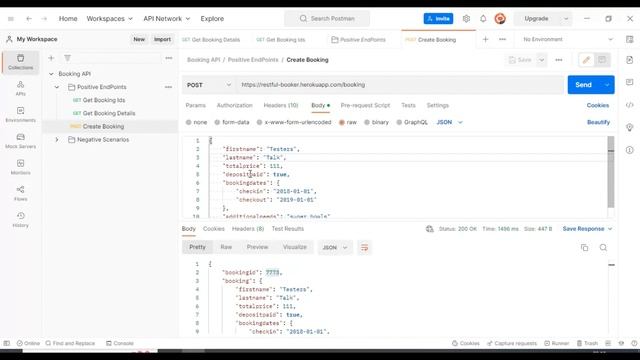Open collections panel three-dot options
The image size is (640, 360).
[169, 58]
